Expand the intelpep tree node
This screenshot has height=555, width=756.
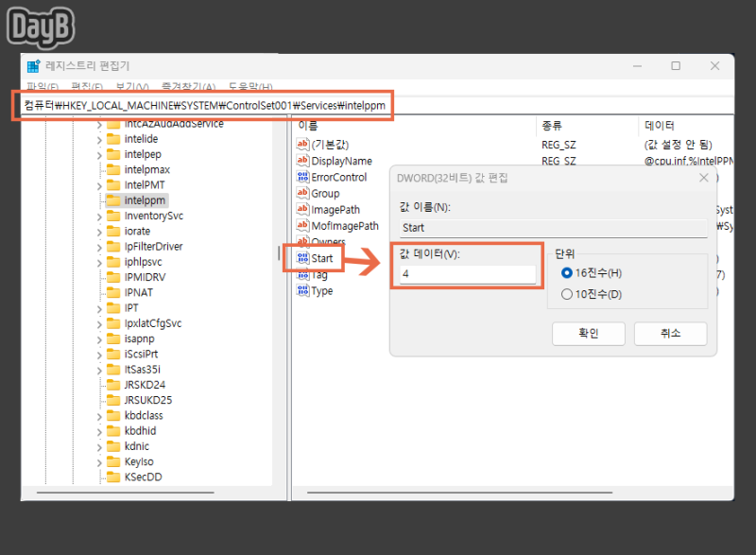click(x=99, y=155)
